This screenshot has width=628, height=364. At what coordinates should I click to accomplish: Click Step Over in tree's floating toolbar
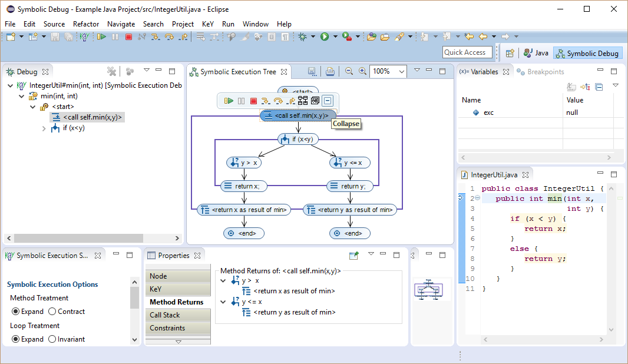coord(278,101)
